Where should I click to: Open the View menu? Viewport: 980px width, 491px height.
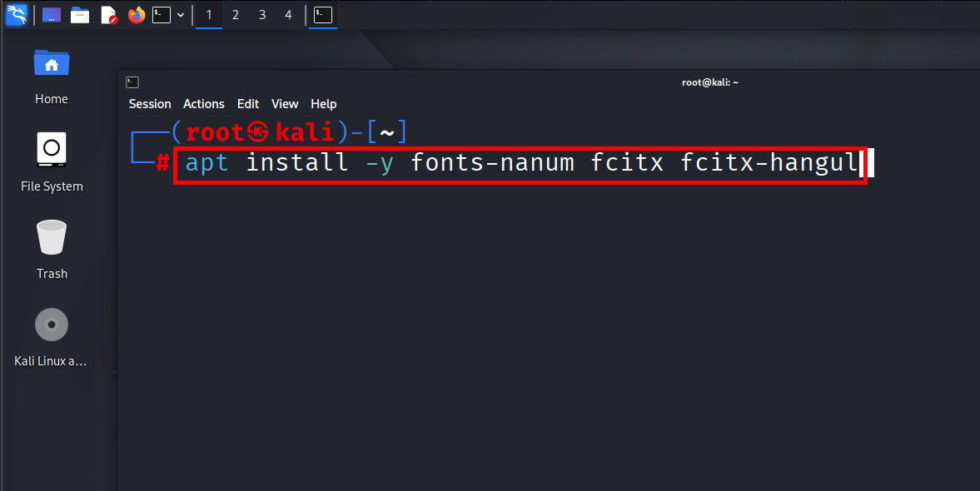click(x=285, y=104)
